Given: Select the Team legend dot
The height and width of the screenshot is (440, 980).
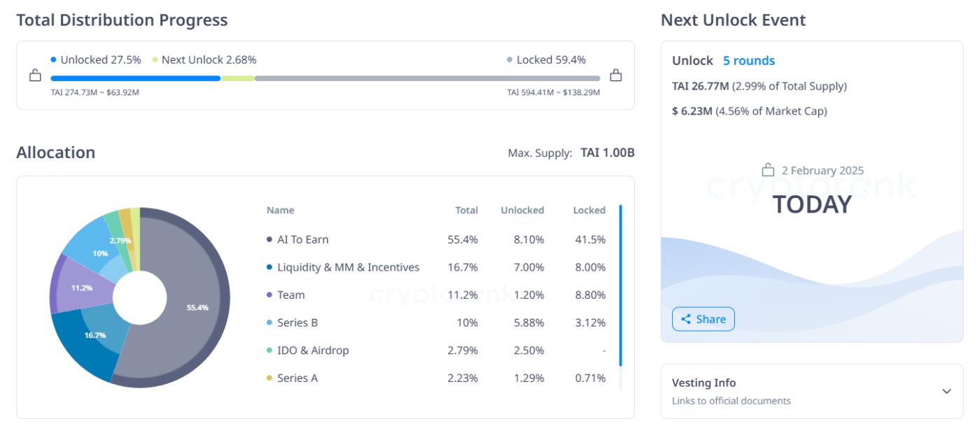Looking at the screenshot, I should [268, 293].
